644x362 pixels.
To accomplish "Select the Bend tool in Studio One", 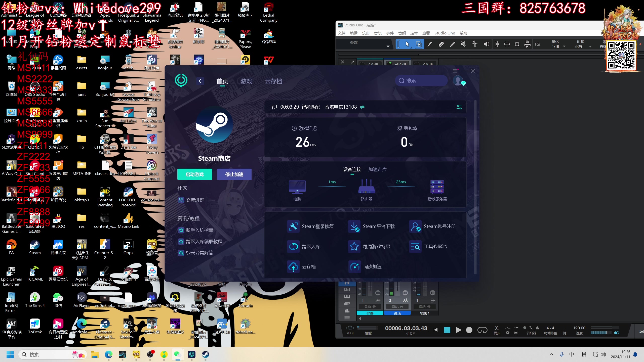I will (475, 44).
